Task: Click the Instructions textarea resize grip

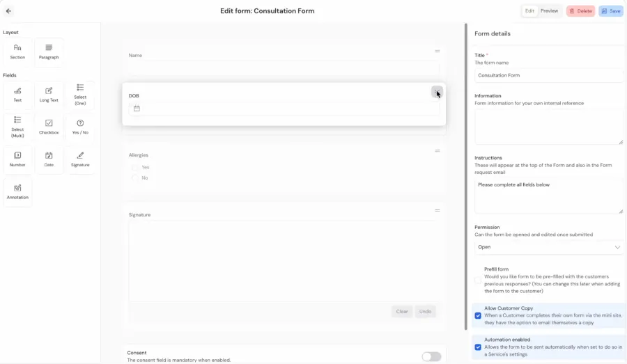Action: pos(621,212)
